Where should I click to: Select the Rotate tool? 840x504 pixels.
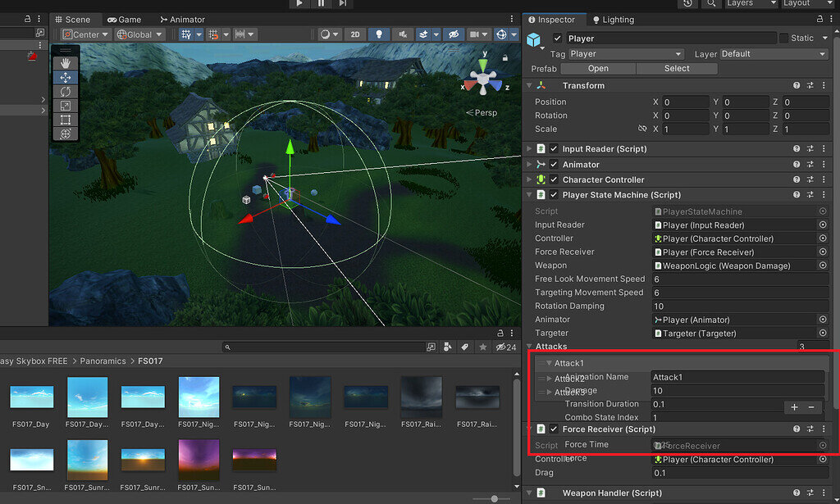coord(65,93)
